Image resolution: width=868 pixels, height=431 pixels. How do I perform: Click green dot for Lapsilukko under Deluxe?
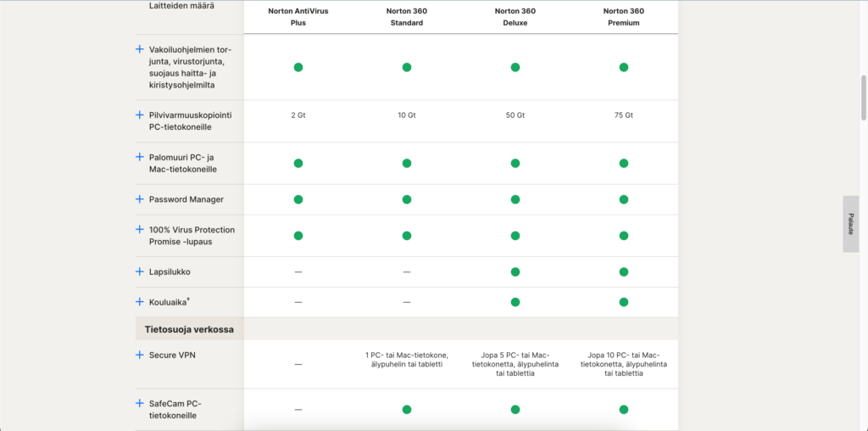click(515, 271)
